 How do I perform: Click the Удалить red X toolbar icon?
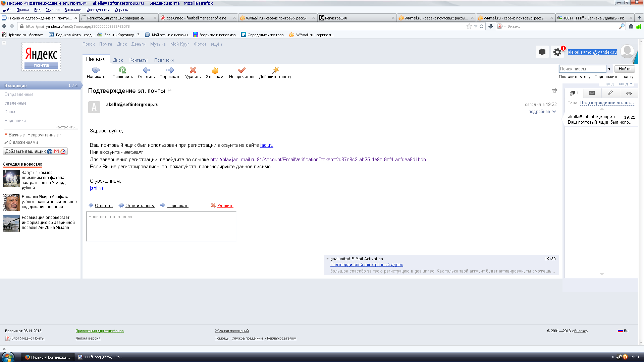[x=193, y=70]
